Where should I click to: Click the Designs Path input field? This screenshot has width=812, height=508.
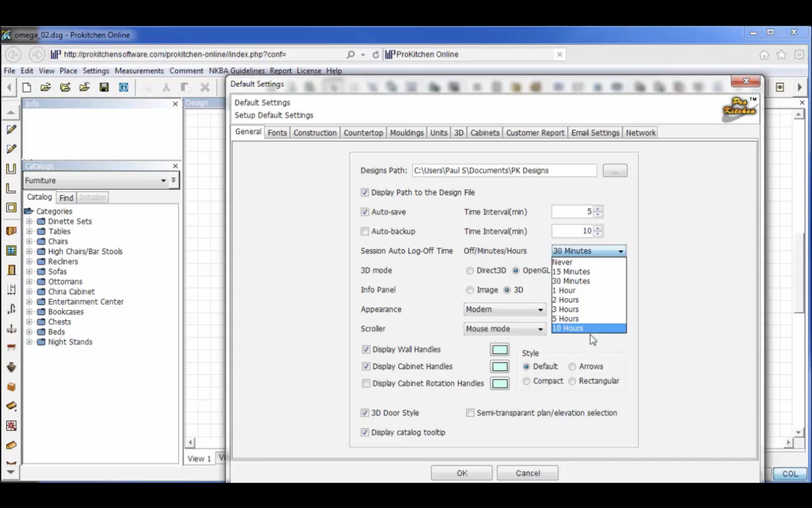[x=505, y=170]
